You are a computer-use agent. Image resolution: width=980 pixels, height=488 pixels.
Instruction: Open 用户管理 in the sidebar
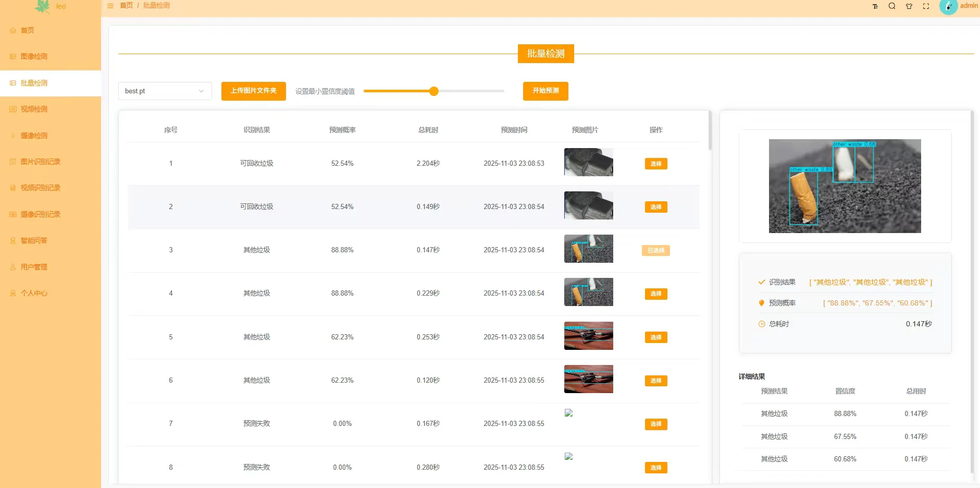(x=33, y=266)
